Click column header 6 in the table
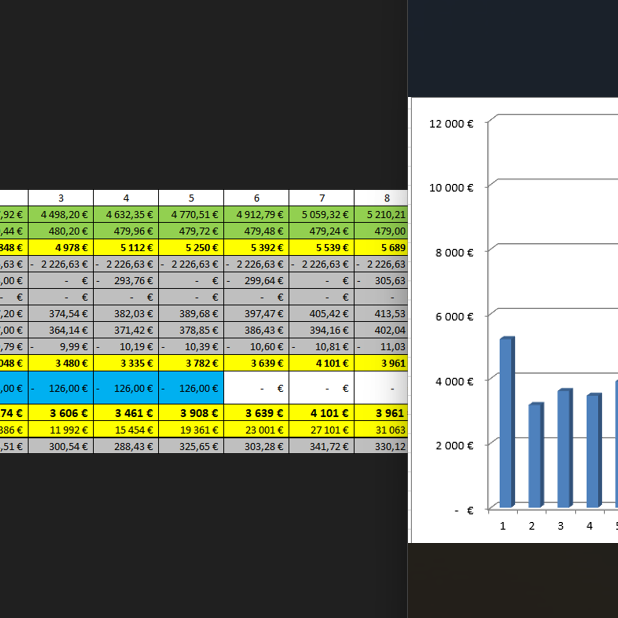The width and height of the screenshot is (618, 618). [256, 198]
